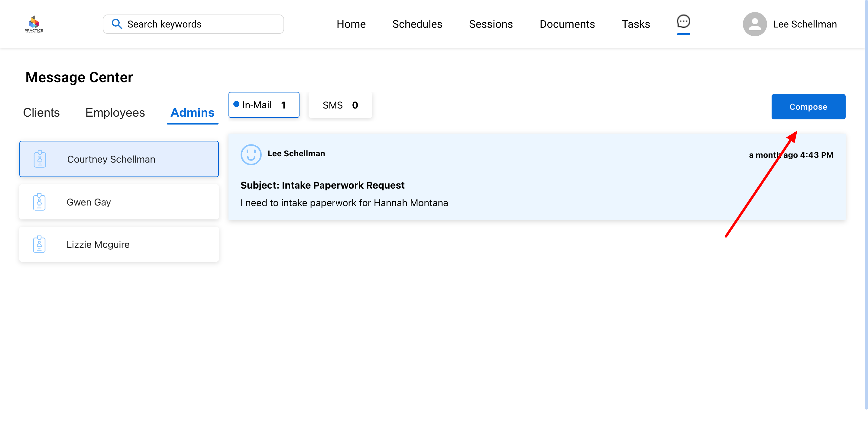Switch to the Clients tab
Image resolution: width=868 pixels, height=434 pixels.
tap(41, 112)
